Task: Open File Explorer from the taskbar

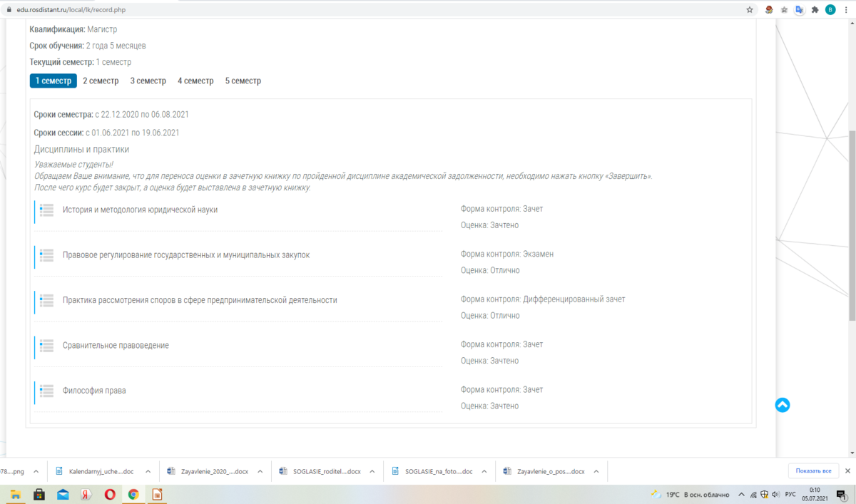Action: tap(15, 494)
